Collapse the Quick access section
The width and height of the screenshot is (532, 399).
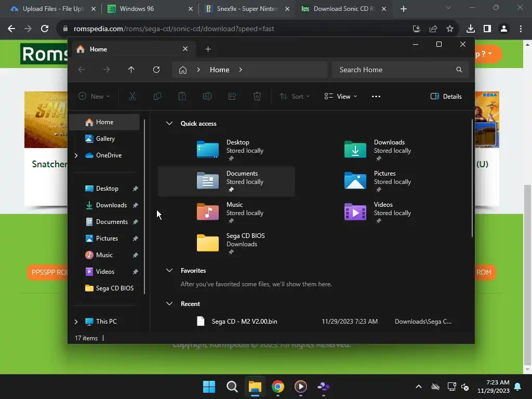click(169, 124)
